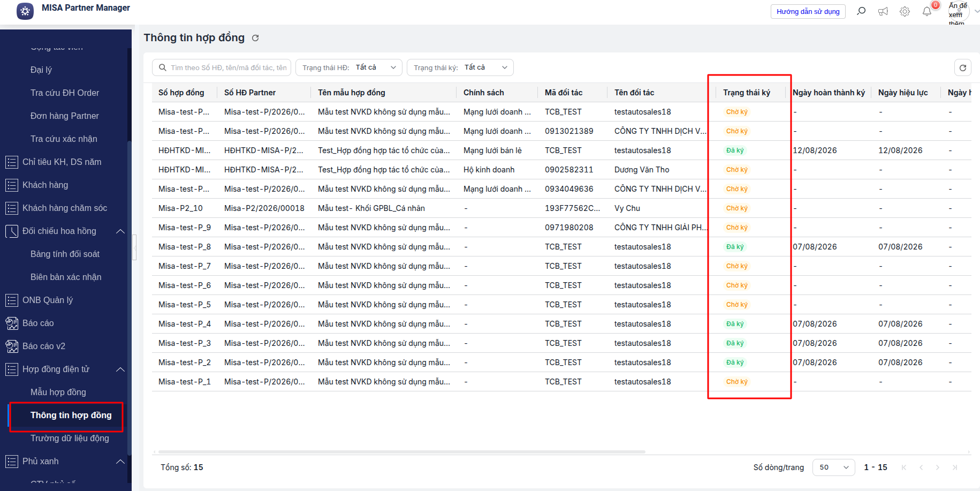Click the Hướng dẫn sử dụng button
This screenshot has height=491, width=980.
pyautogui.click(x=808, y=12)
